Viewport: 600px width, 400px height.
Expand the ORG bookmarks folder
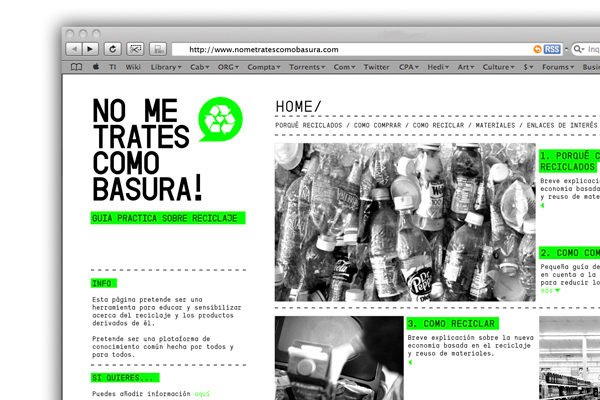tap(228, 67)
